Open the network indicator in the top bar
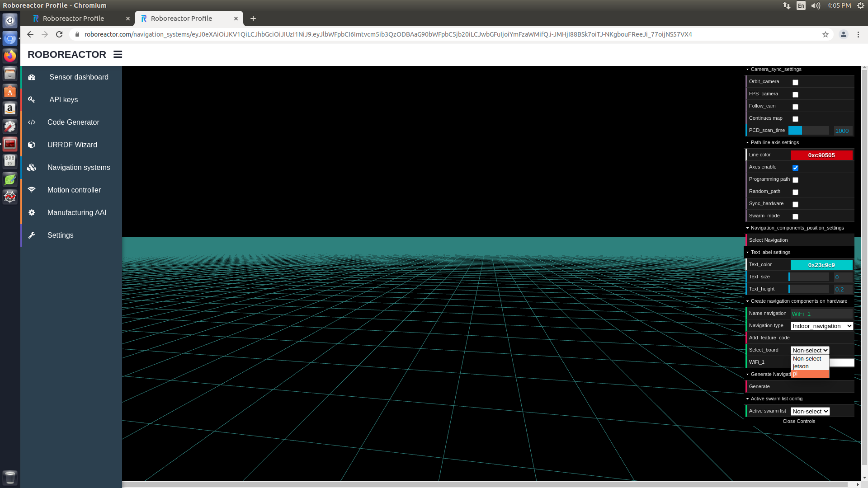The width and height of the screenshot is (868, 488). click(787, 5)
